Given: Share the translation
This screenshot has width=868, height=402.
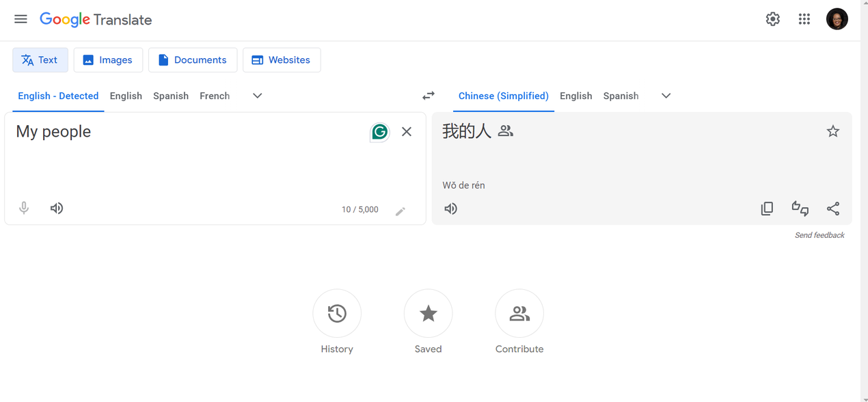Looking at the screenshot, I should [833, 209].
